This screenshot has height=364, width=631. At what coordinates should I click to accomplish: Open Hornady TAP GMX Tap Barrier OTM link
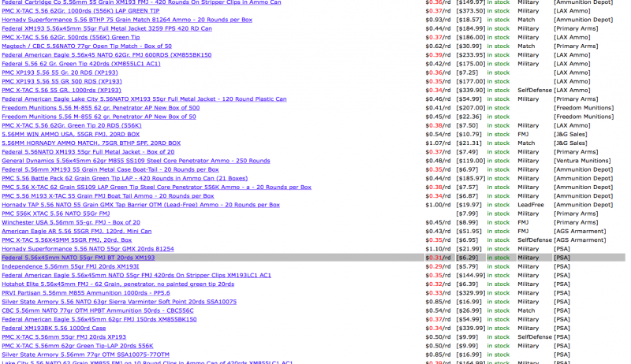[x=140, y=205]
